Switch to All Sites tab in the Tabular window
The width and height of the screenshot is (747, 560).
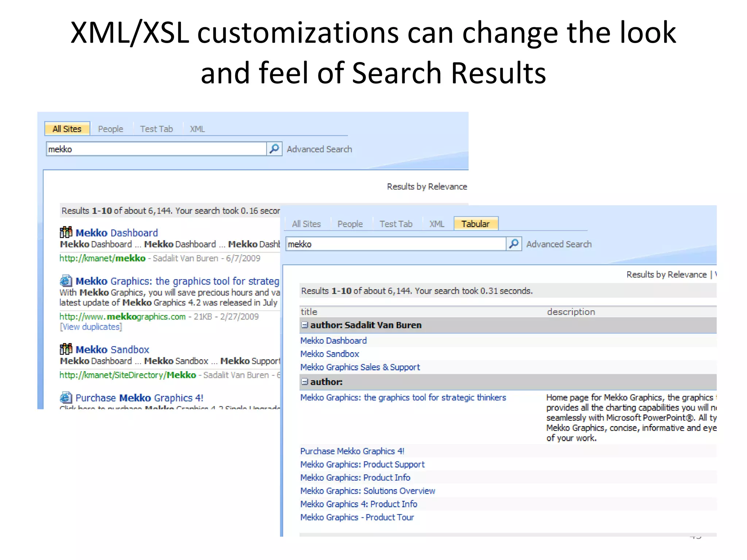(306, 224)
